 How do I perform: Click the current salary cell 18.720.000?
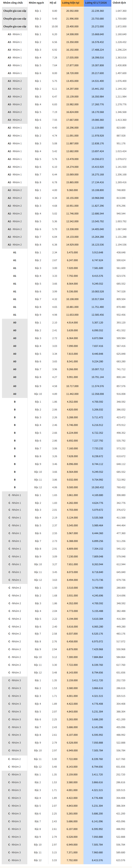[72, 73]
